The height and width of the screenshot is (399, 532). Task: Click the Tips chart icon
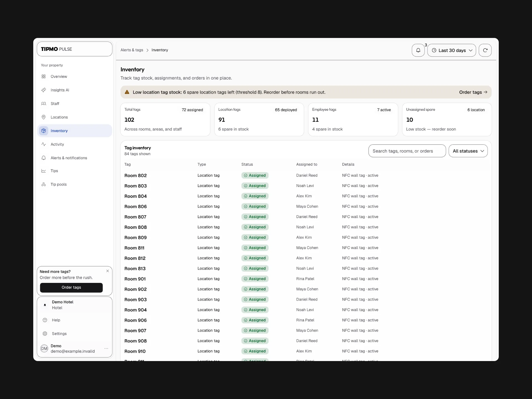point(44,171)
